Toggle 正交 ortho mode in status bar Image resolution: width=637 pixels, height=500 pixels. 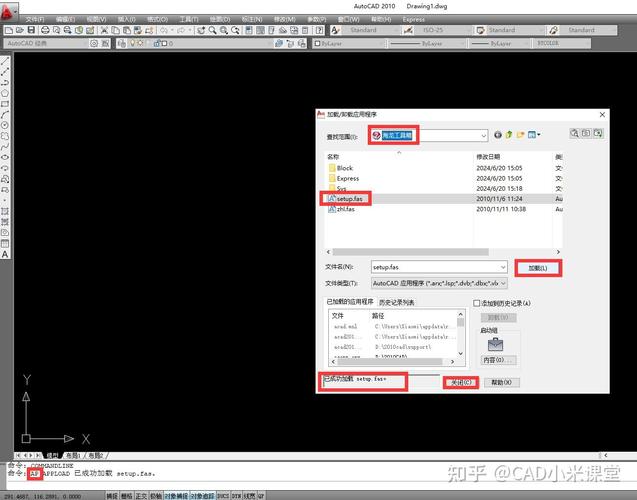click(x=141, y=496)
